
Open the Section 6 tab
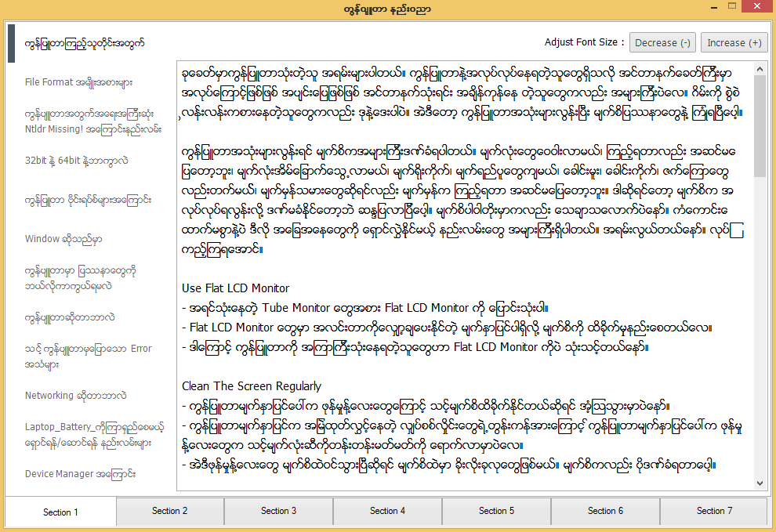click(x=605, y=511)
